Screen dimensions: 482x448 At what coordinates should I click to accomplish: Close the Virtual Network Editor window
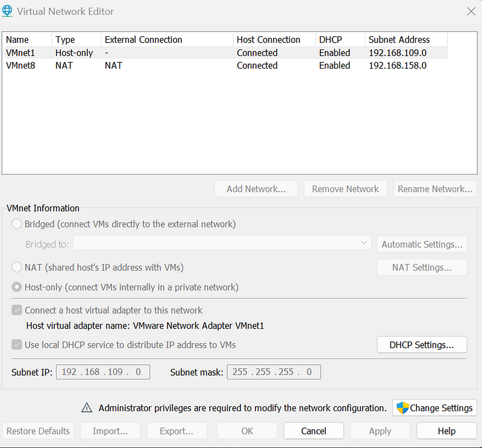(471, 11)
